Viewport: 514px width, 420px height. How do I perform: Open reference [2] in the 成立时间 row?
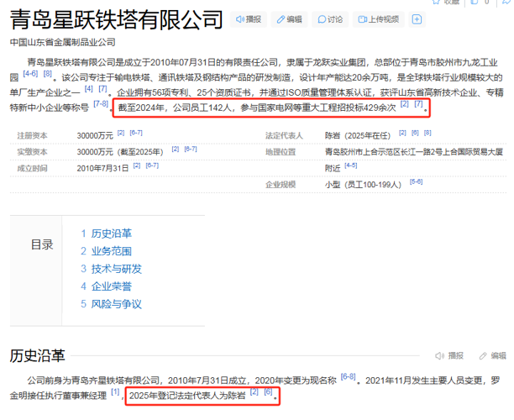(x=137, y=165)
